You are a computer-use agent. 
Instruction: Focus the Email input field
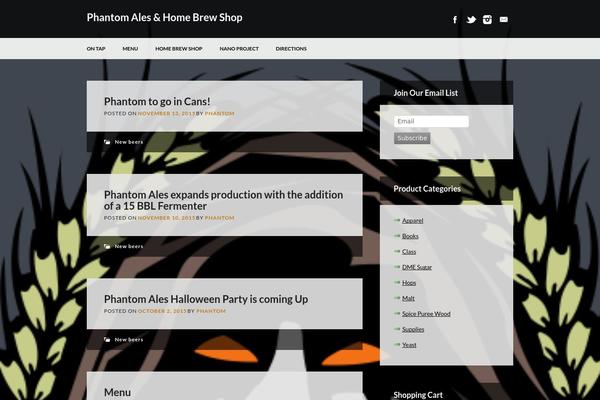point(431,121)
